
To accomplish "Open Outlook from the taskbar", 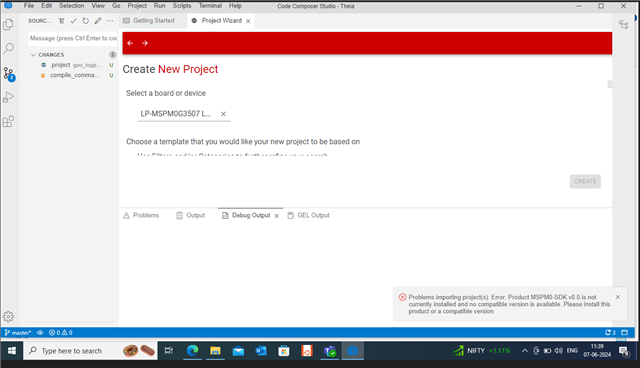I will point(261,351).
